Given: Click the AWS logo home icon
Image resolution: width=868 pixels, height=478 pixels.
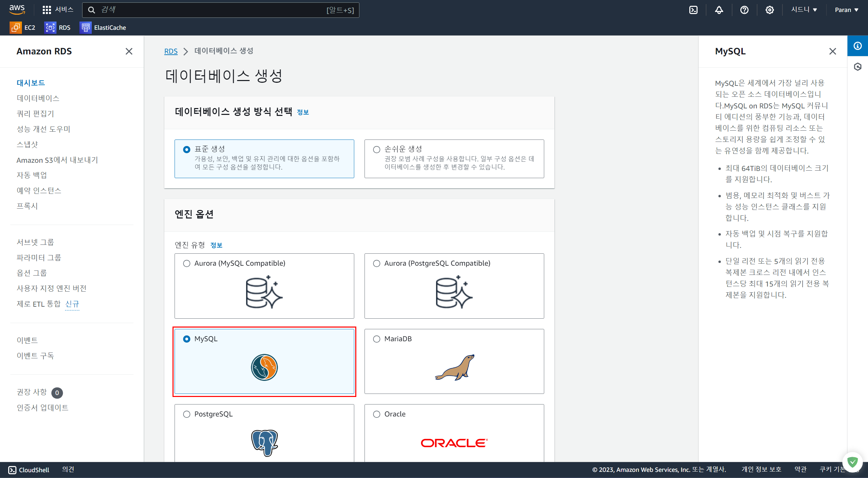Looking at the screenshot, I should click(17, 10).
